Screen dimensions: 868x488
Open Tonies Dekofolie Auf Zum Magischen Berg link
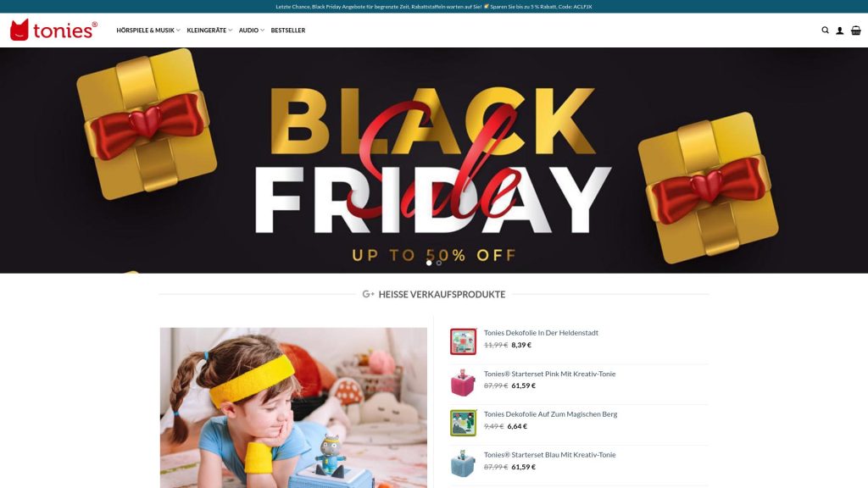[550, 413]
